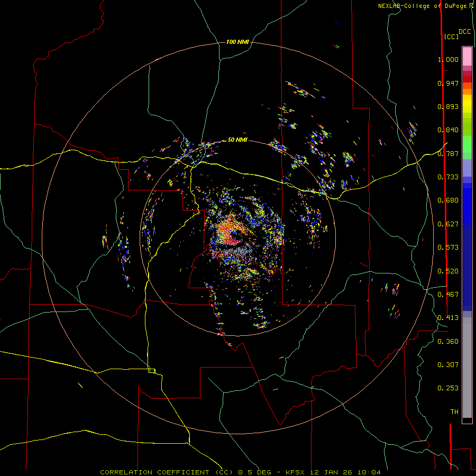Click the 0.253 scale value
Image resolution: width=476 pixels, height=476 pixels.
click(448, 388)
